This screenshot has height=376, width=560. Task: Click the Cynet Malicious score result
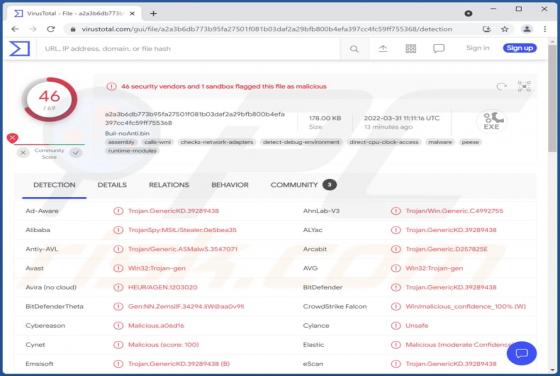[x=163, y=345]
